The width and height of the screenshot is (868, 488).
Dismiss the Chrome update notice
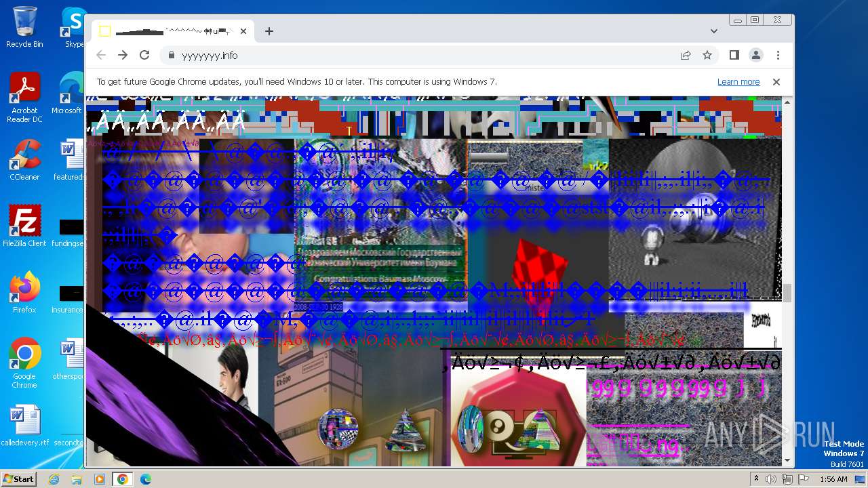(776, 82)
